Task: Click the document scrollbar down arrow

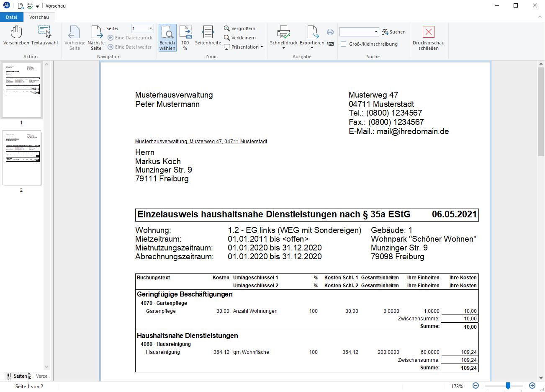Action: [x=541, y=377]
